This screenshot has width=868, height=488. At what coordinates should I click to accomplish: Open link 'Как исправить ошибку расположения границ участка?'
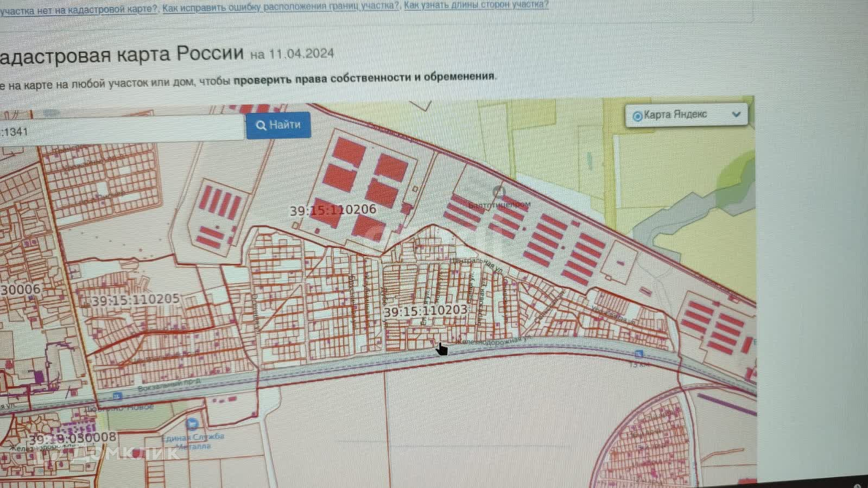point(281,7)
